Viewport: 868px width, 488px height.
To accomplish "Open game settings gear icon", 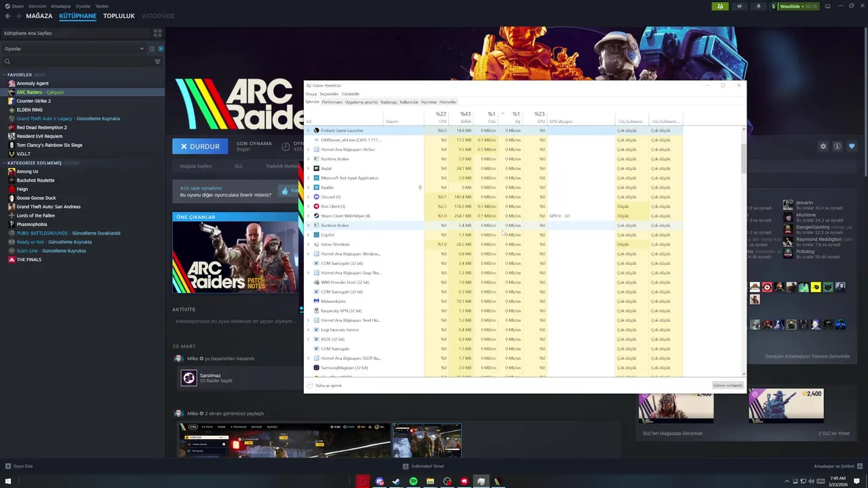I will click(x=823, y=146).
